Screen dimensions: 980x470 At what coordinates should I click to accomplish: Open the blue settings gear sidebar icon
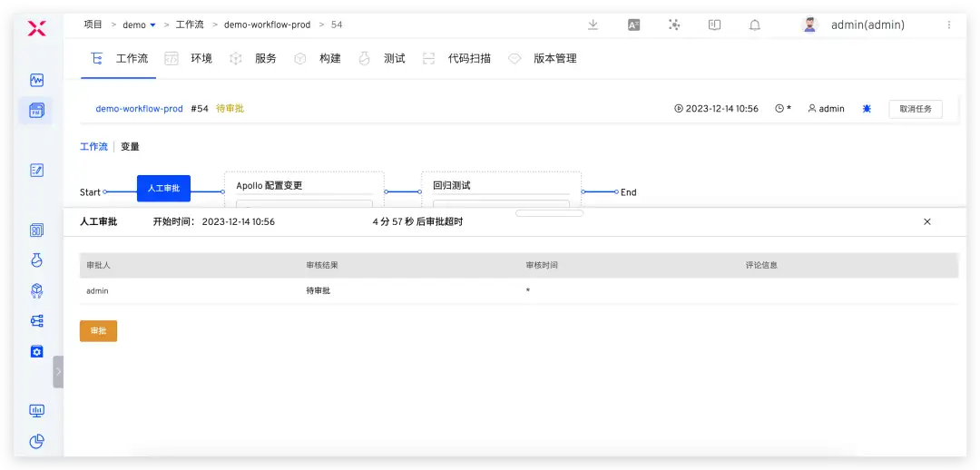(x=37, y=351)
